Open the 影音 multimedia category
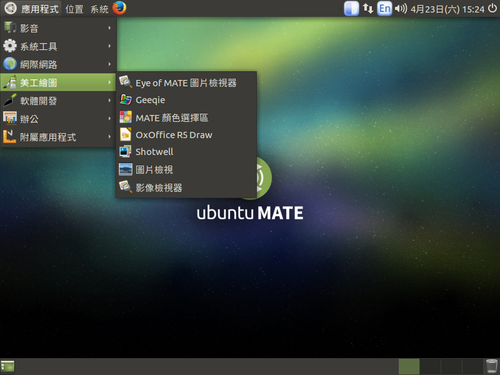Screen dimensions: 500x375 click(x=58, y=28)
